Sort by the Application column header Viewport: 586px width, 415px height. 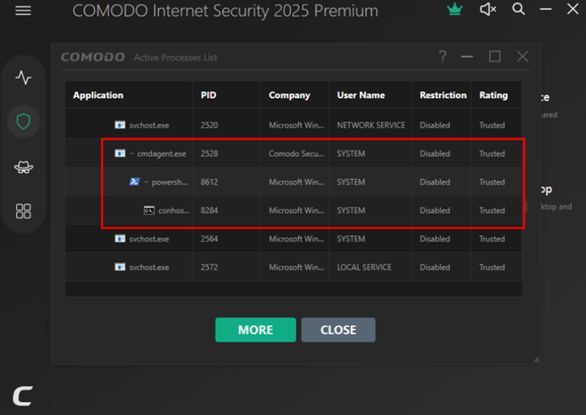pos(98,95)
